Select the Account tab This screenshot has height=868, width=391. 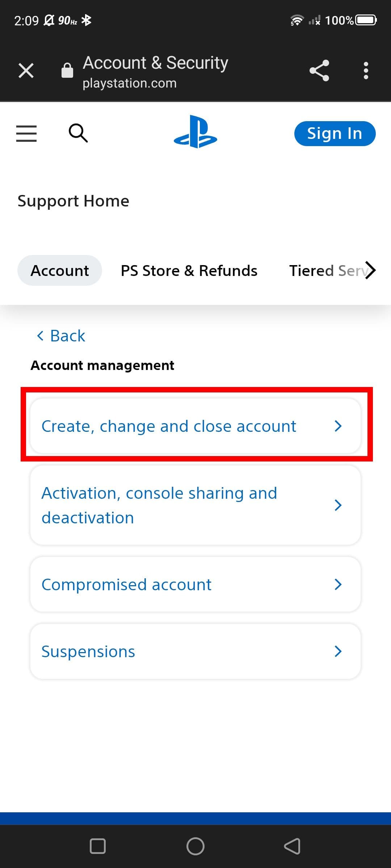(60, 271)
